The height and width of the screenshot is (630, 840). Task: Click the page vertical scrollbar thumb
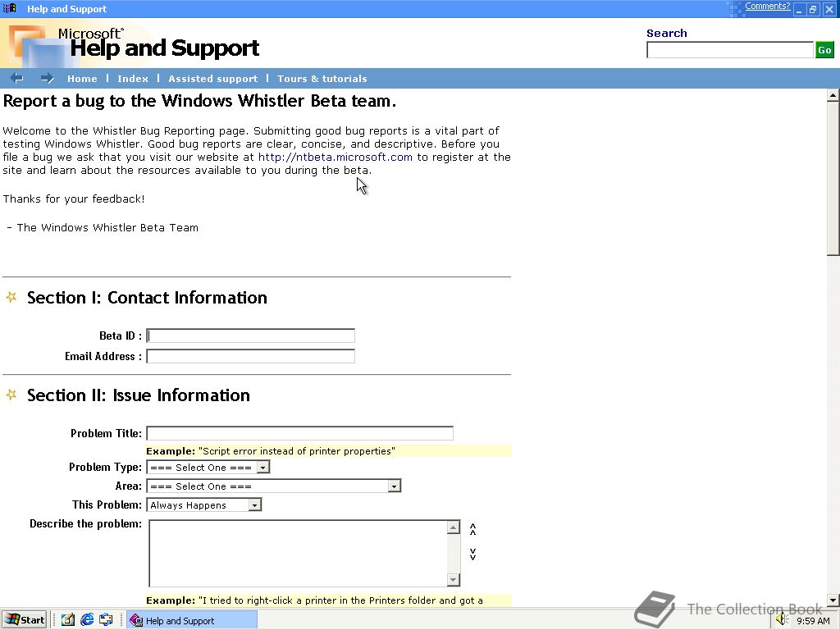833,178
